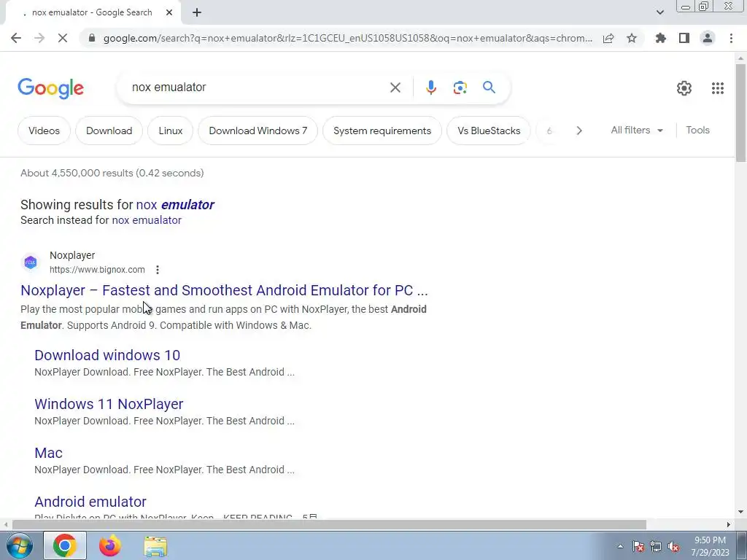Expand the All filters dropdown
The height and width of the screenshot is (560, 747).
pos(636,130)
